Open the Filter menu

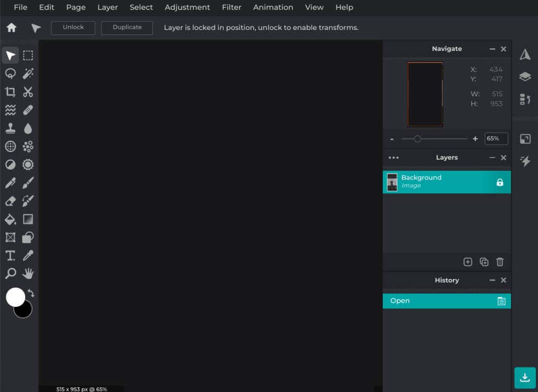click(232, 7)
